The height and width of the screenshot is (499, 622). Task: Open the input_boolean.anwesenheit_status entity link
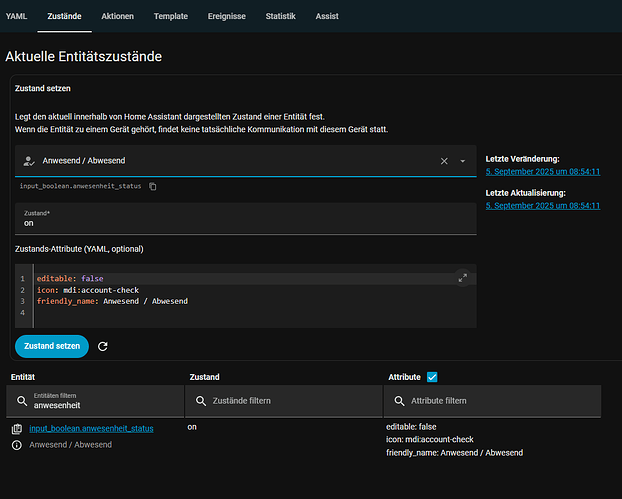click(x=92, y=428)
